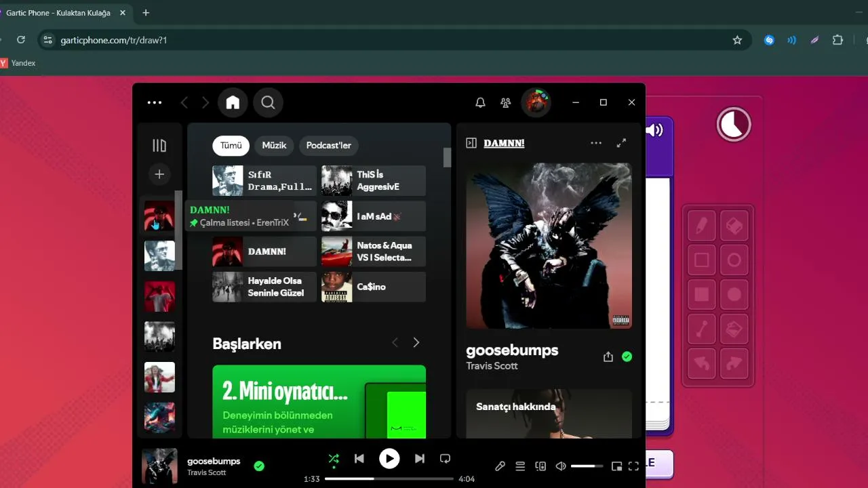Open goosebumps title in bottom player bar
This screenshot has height=488, width=868.
[x=214, y=461]
